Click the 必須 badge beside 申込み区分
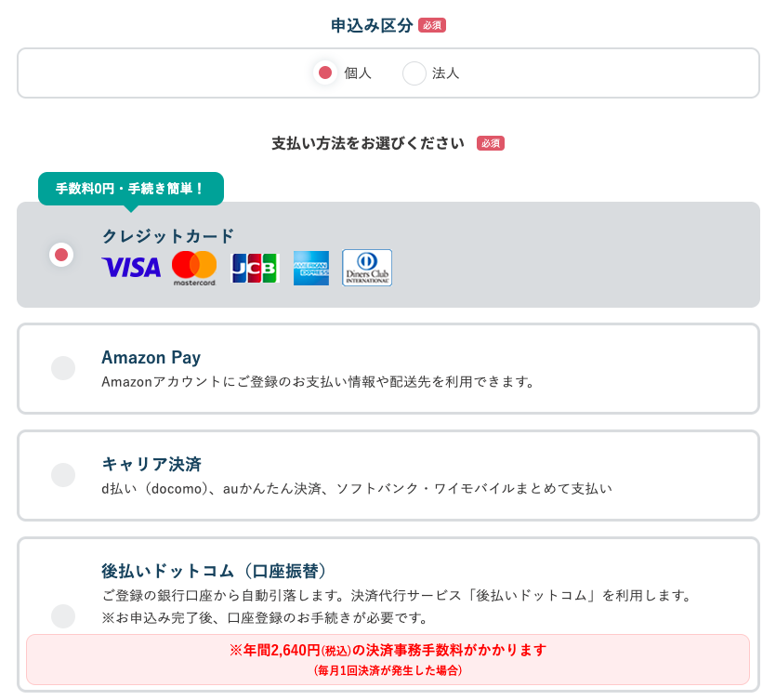This screenshot has width=776, height=700. (x=432, y=25)
